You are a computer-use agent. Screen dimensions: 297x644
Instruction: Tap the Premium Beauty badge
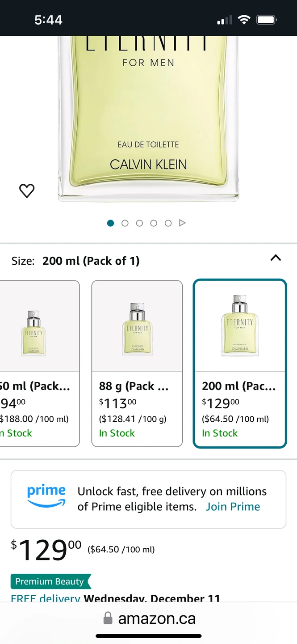[x=50, y=581]
